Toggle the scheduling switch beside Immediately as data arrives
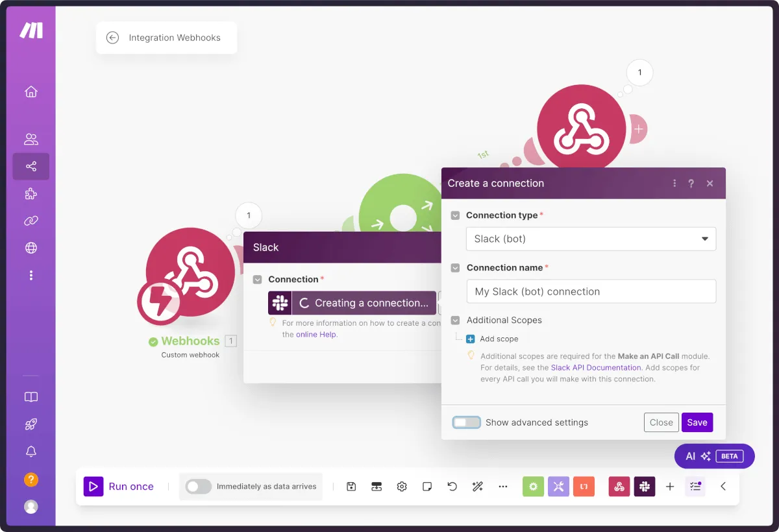 coord(199,487)
